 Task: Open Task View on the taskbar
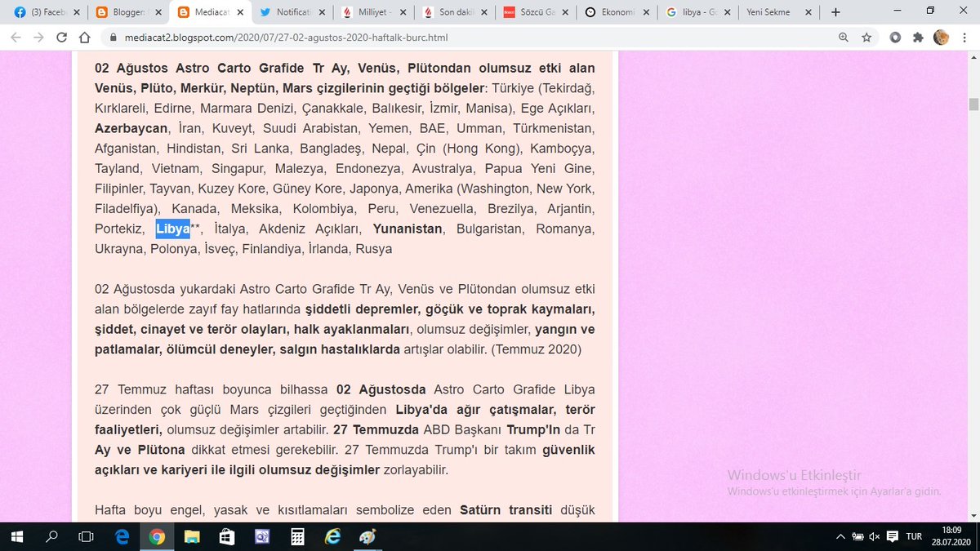tap(86, 536)
